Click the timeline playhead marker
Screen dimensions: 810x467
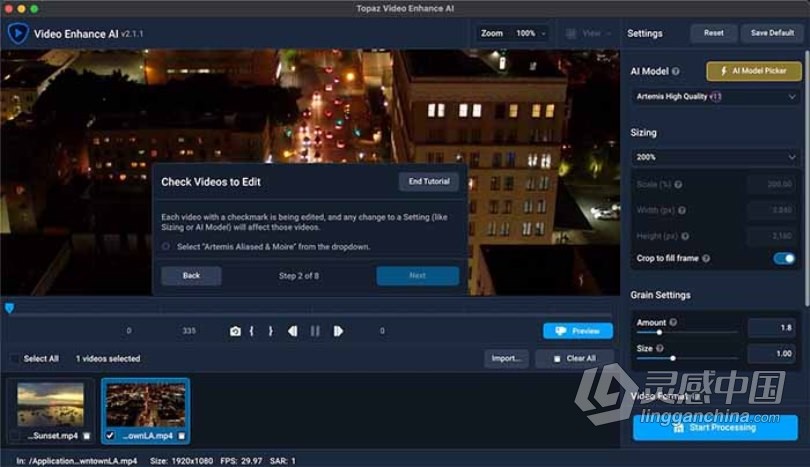(x=9, y=308)
